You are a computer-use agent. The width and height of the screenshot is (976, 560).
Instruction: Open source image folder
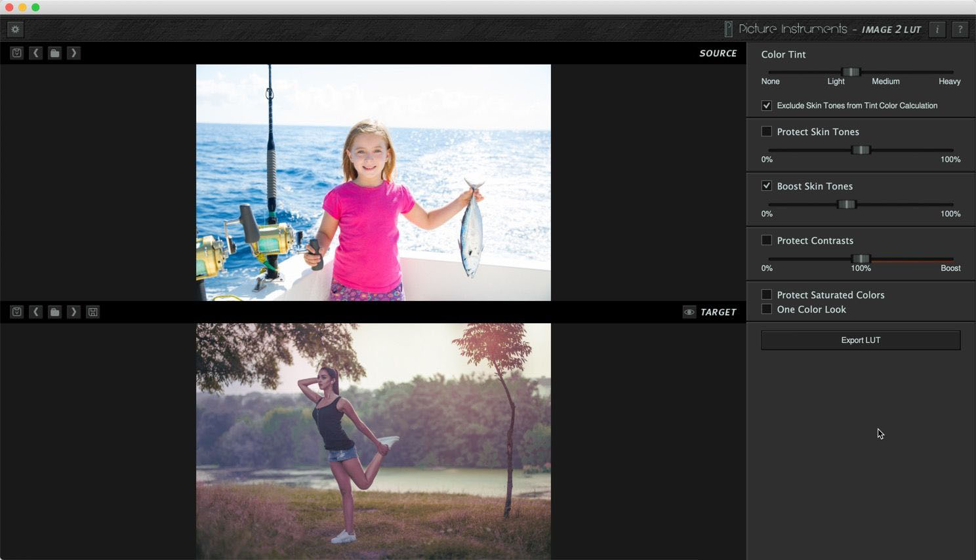pyautogui.click(x=55, y=53)
